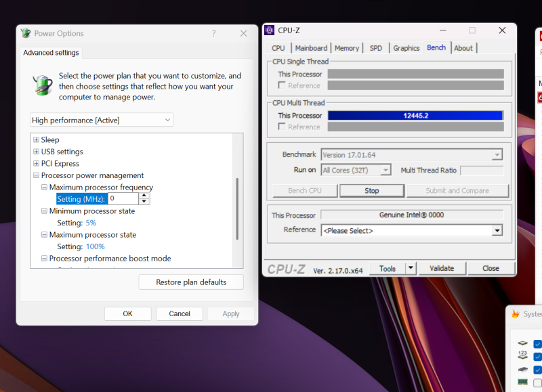The height and width of the screenshot is (392, 542).
Task: Enable Reference checkbox under CPU Multi Thread
Action: click(282, 127)
